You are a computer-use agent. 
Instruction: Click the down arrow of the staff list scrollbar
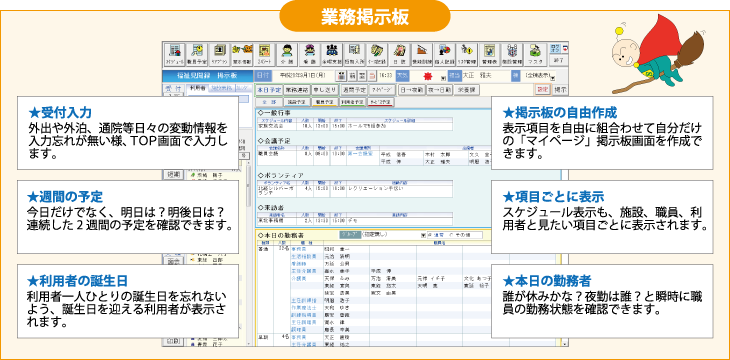(x=565, y=344)
